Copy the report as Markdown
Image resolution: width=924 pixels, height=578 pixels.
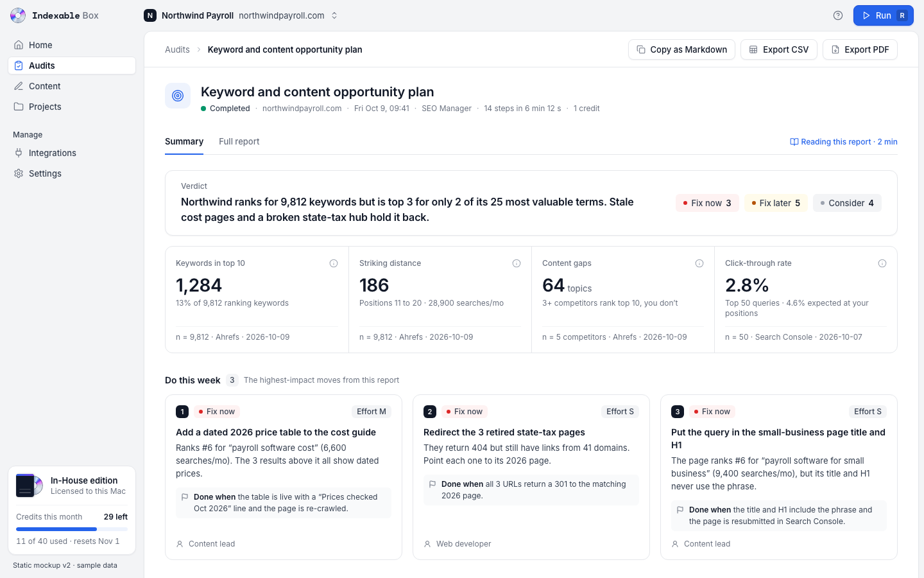[681, 49]
